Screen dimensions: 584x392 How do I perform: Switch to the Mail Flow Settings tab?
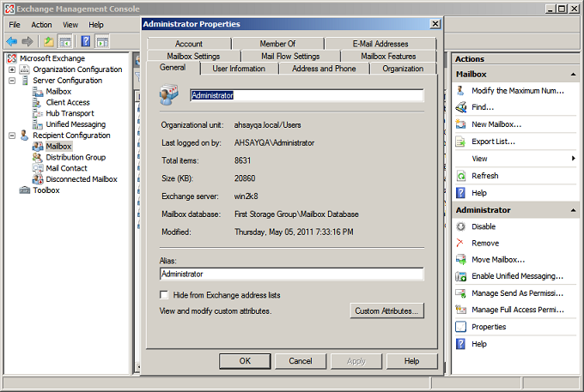tap(290, 56)
